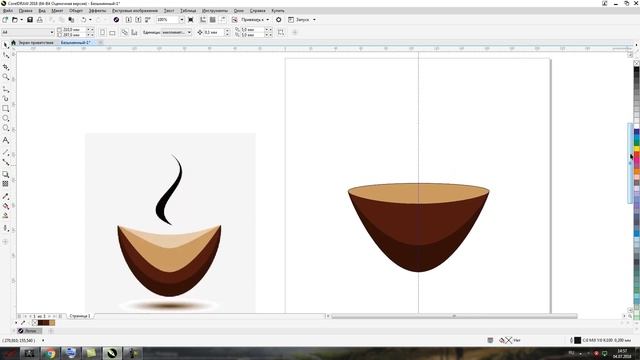Click the nudge distance input field
Image resolution: width=640 pixels, height=360 pixels.
pos(213,32)
